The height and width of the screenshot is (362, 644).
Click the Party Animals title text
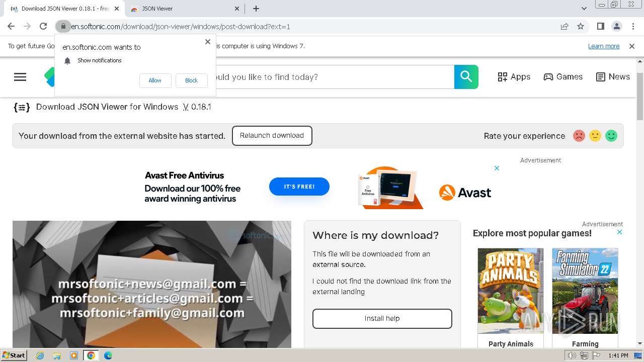[511, 344]
